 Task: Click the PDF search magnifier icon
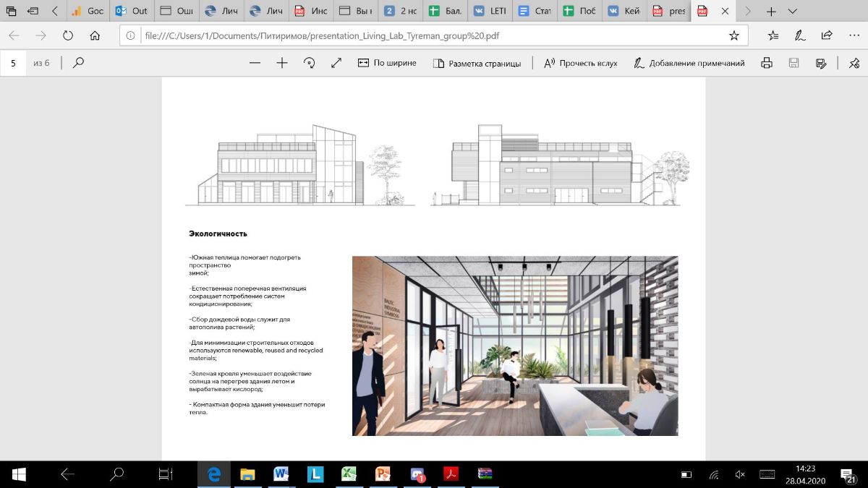pos(78,63)
